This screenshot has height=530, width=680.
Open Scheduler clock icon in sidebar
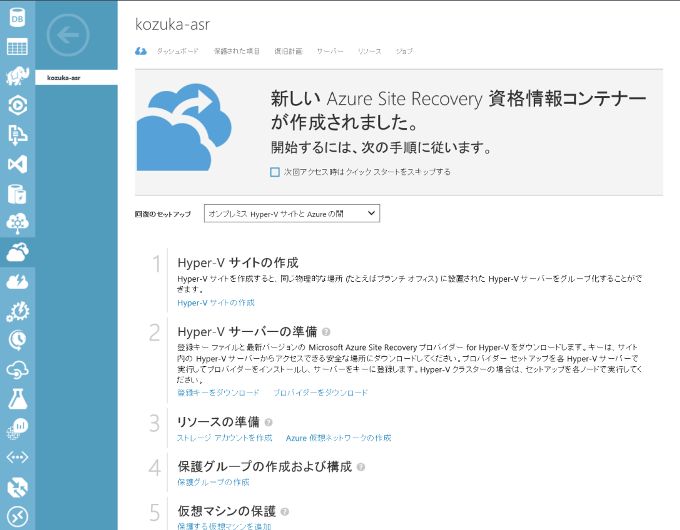tap(17, 340)
